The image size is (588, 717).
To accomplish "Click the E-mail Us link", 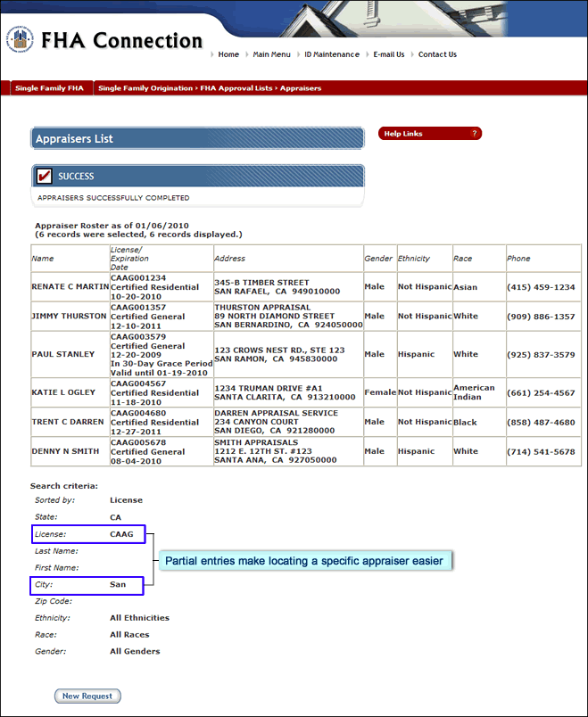I will coord(388,54).
